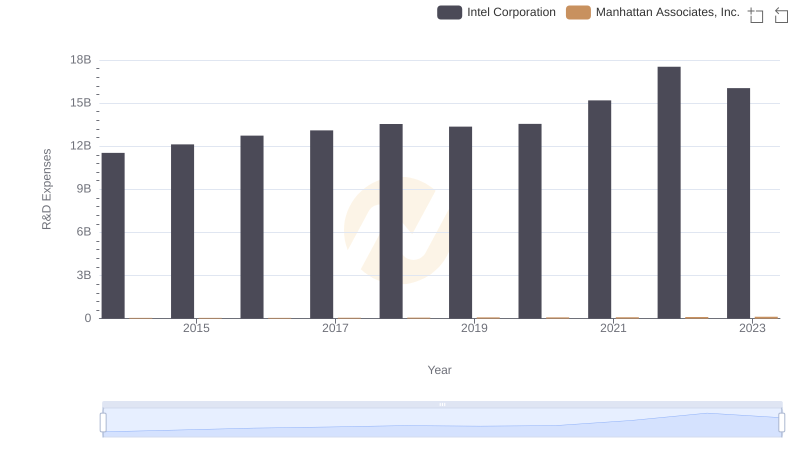Click the Intel bar for 2019
The image size is (800, 461).
pyautogui.click(x=460, y=222)
